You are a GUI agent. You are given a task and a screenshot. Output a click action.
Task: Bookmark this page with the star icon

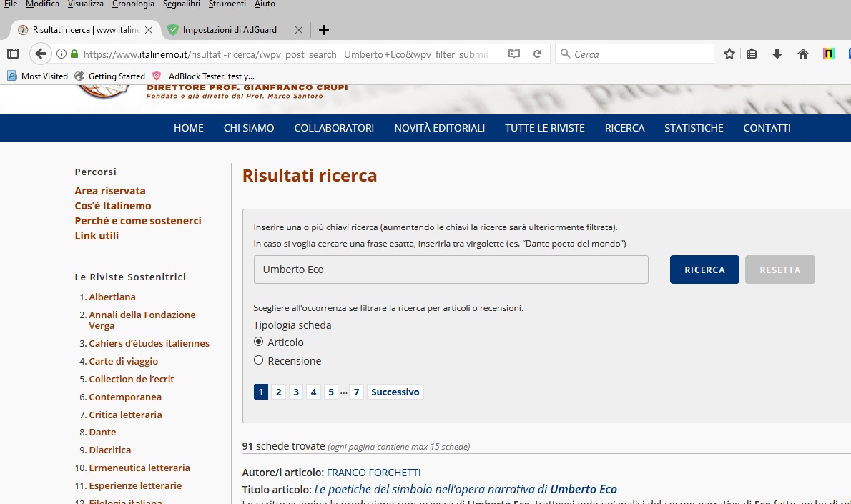(x=729, y=54)
